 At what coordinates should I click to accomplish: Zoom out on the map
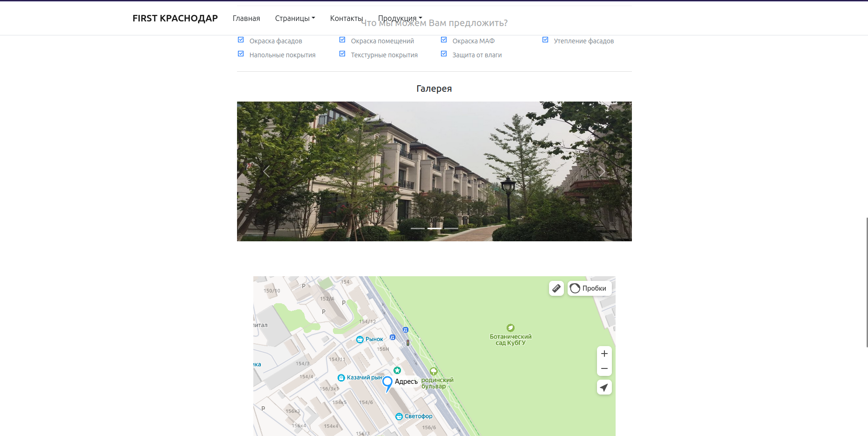(604, 368)
